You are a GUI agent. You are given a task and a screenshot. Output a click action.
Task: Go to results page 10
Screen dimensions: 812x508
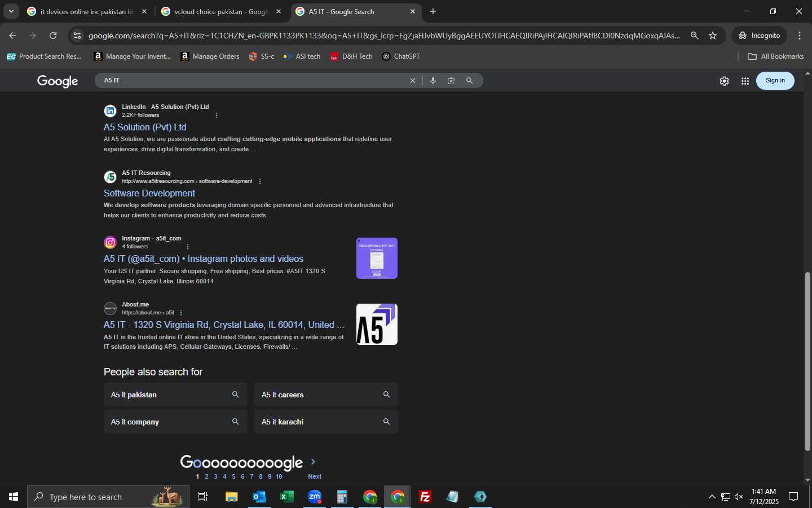(279, 476)
